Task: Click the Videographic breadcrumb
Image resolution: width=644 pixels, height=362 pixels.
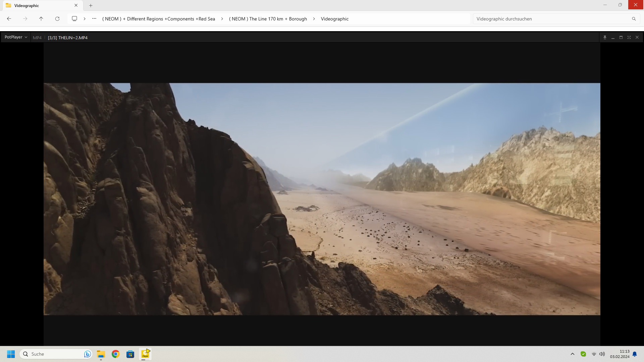Action: [335, 19]
